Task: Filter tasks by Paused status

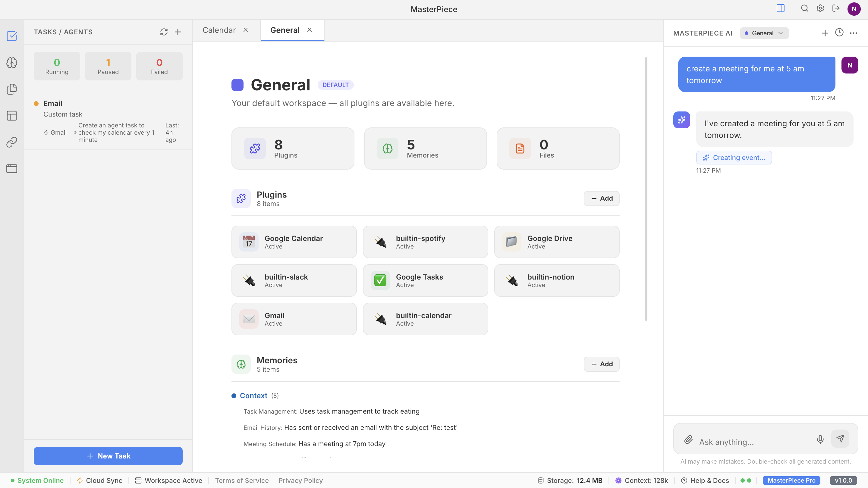Action: point(108,66)
